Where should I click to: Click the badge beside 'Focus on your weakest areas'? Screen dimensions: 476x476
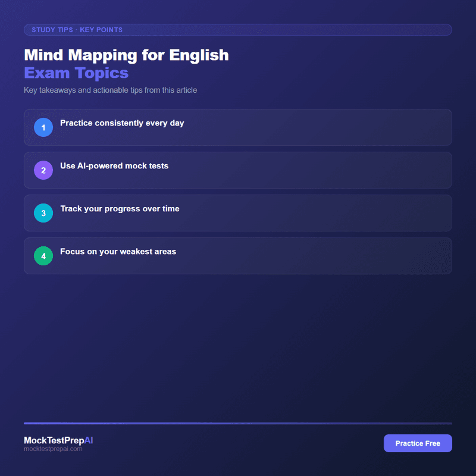click(x=43, y=256)
